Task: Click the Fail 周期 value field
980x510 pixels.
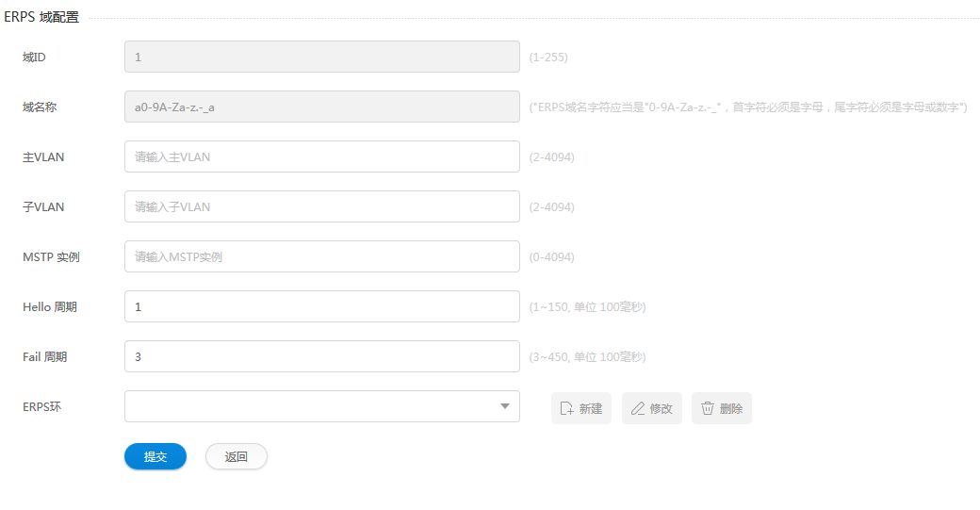Action: [322, 357]
